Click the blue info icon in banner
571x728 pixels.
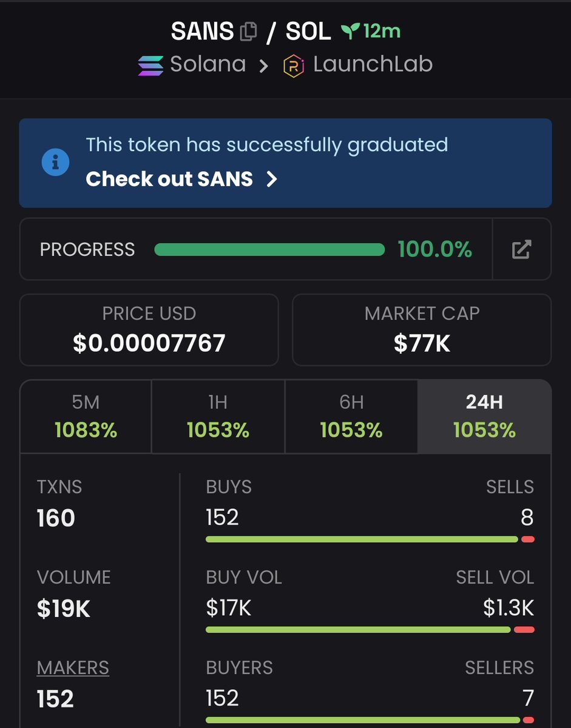click(x=55, y=163)
